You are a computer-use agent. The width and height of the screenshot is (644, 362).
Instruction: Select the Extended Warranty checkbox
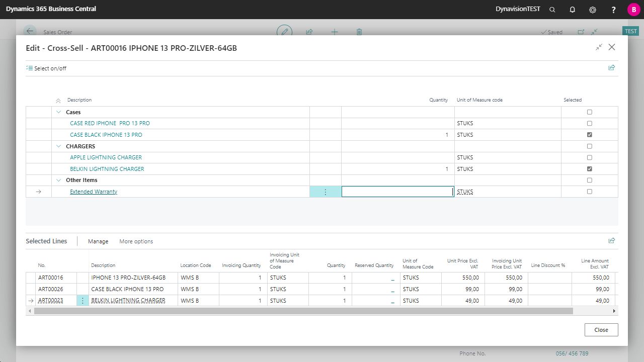click(x=590, y=192)
